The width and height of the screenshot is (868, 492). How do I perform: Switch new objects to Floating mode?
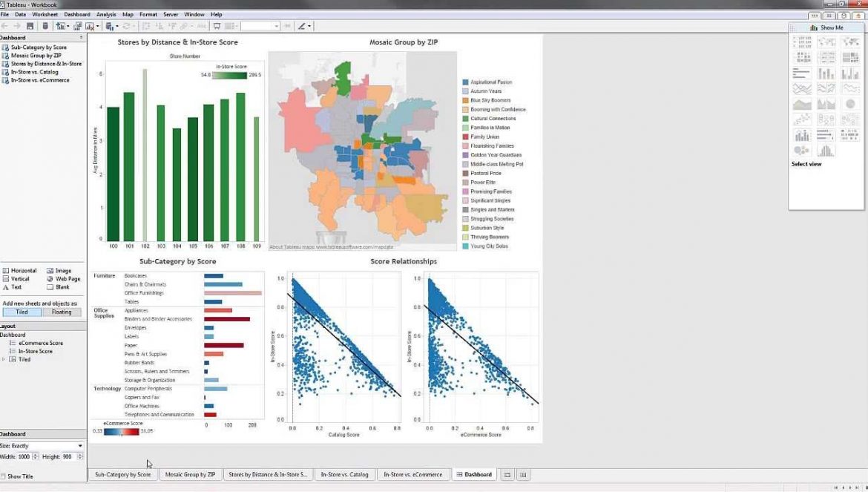coord(62,311)
